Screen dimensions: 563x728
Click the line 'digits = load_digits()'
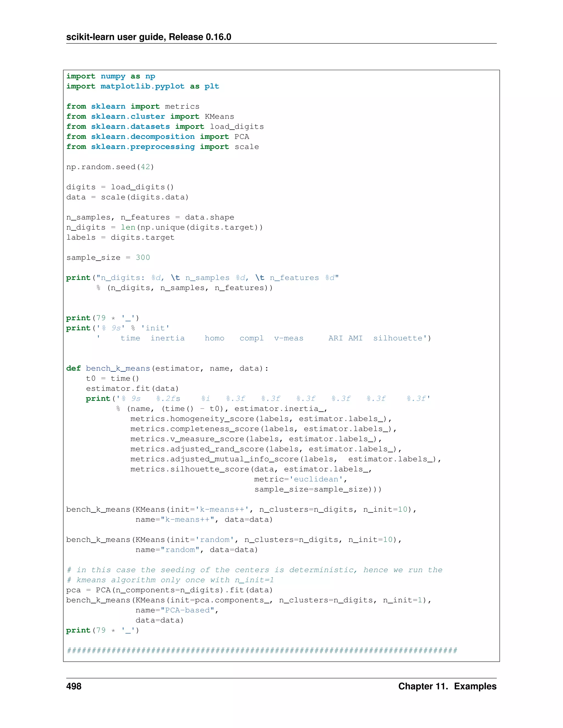tap(120, 187)
